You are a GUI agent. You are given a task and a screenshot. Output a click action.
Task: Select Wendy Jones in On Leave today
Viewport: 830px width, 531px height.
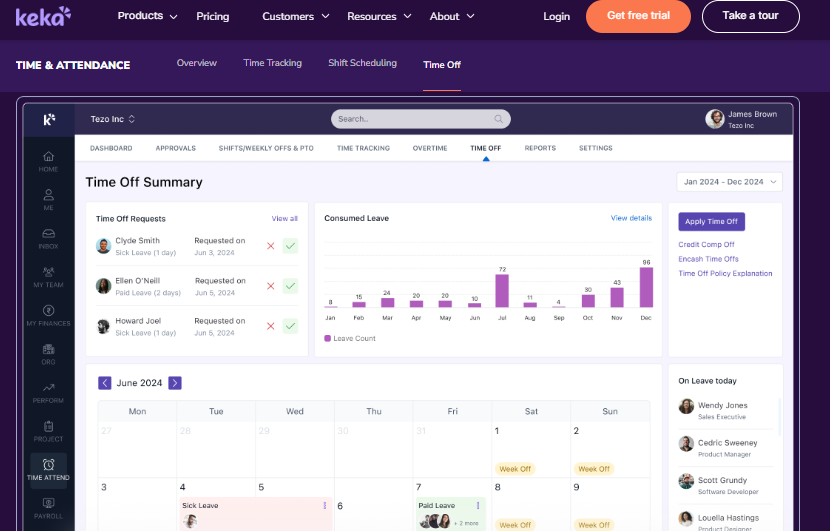pos(725,410)
